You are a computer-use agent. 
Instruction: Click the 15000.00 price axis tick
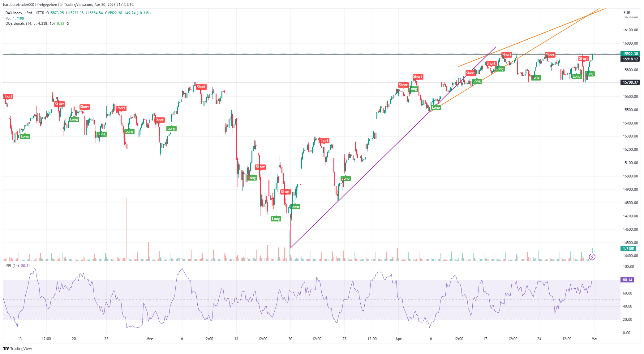[630, 176]
